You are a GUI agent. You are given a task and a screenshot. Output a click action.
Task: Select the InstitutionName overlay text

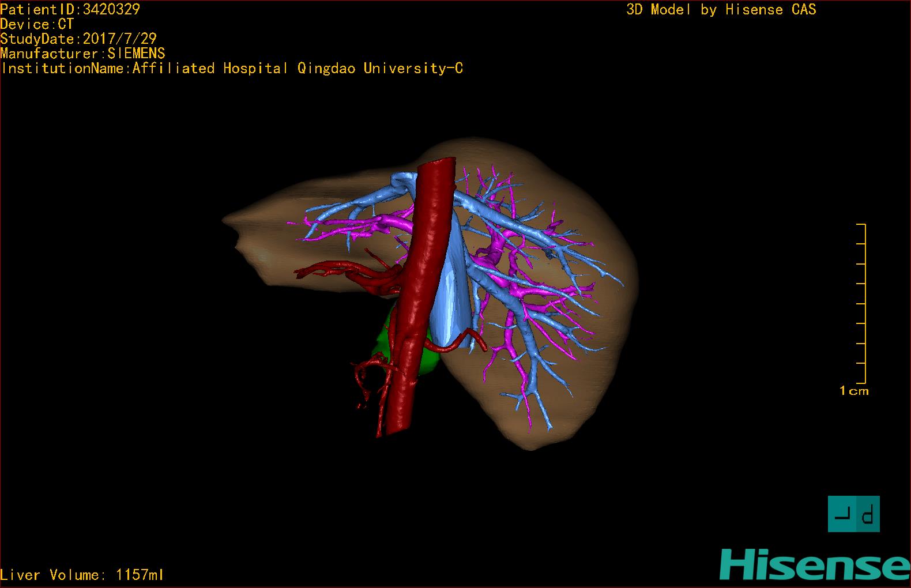point(232,69)
